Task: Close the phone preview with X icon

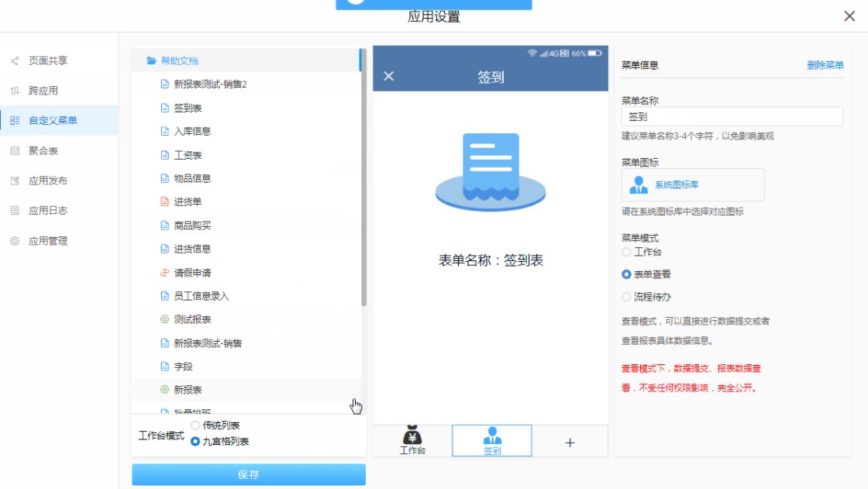Action: click(x=389, y=76)
